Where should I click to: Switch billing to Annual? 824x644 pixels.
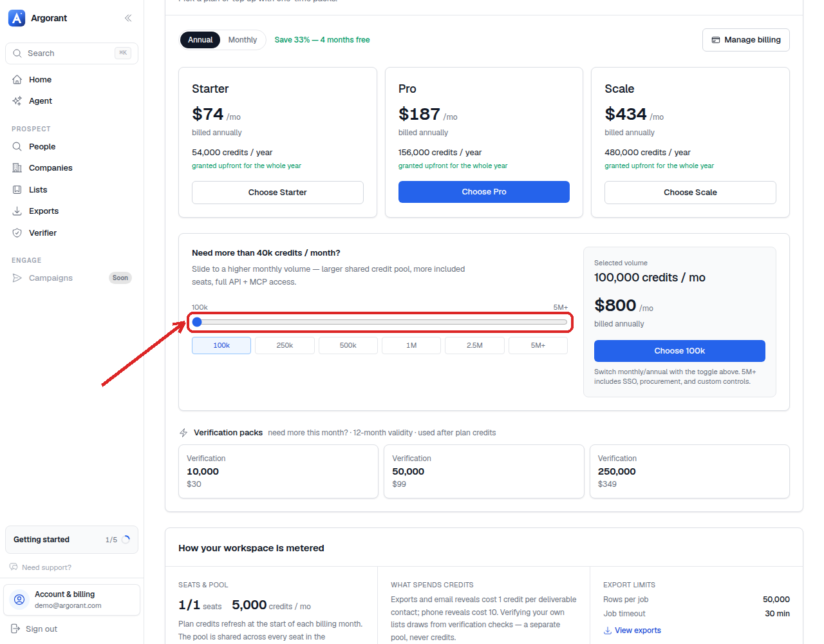click(200, 40)
